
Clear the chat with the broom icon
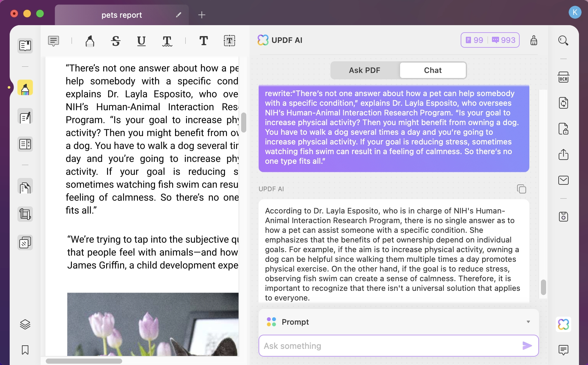[534, 40]
